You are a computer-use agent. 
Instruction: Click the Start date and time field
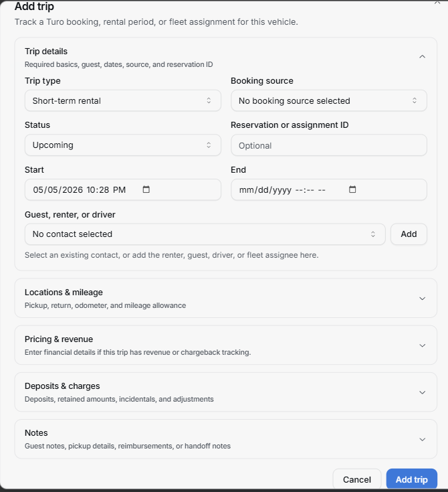tap(123, 190)
